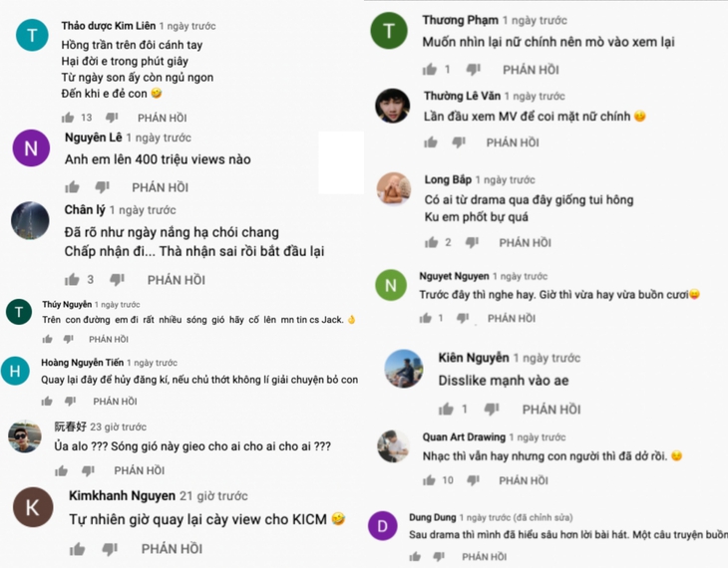Click PHẢN HỒI under Kiên Nguyễn's comment
This screenshot has height=568, width=728.
click(x=551, y=409)
